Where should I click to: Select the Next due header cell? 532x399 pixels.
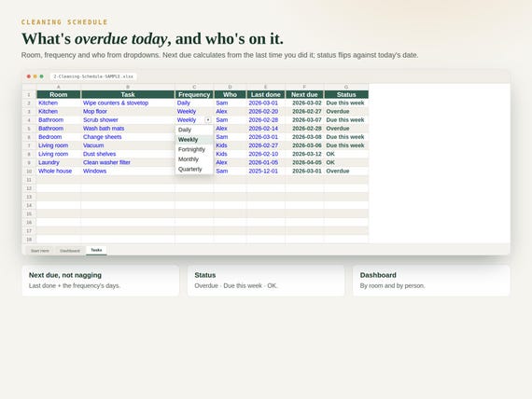(304, 94)
